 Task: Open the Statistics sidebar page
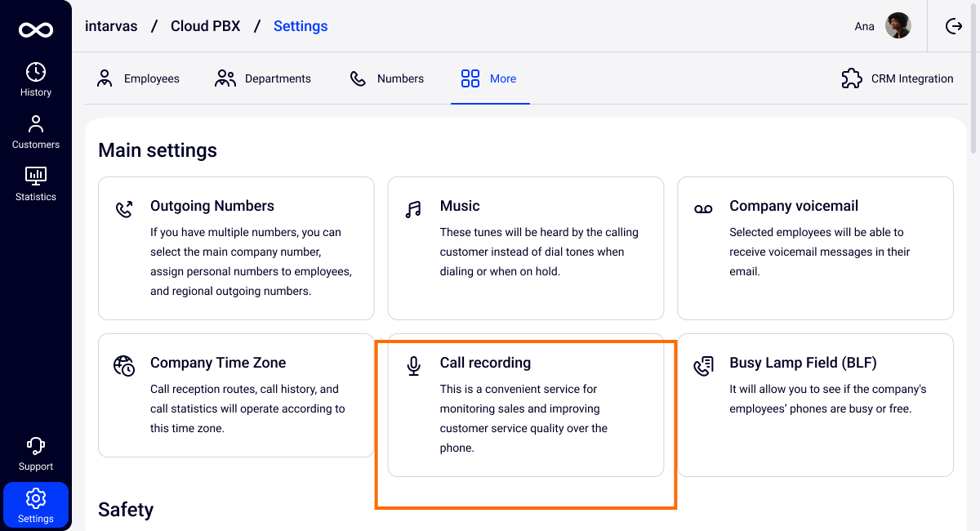coord(36,185)
